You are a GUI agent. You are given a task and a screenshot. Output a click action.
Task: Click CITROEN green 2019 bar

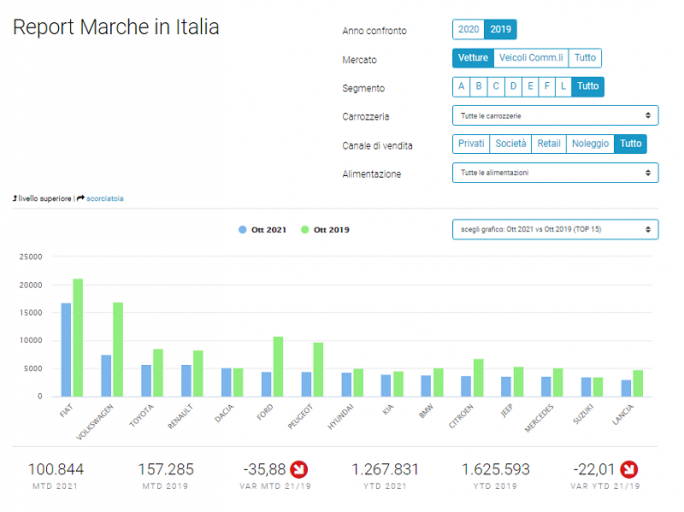(x=479, y=378)
